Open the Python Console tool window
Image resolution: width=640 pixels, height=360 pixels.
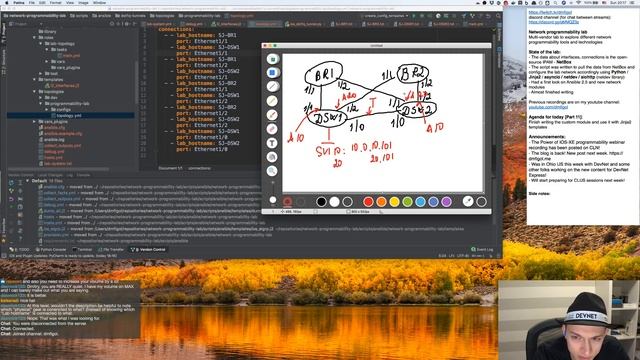coord(51,249)
